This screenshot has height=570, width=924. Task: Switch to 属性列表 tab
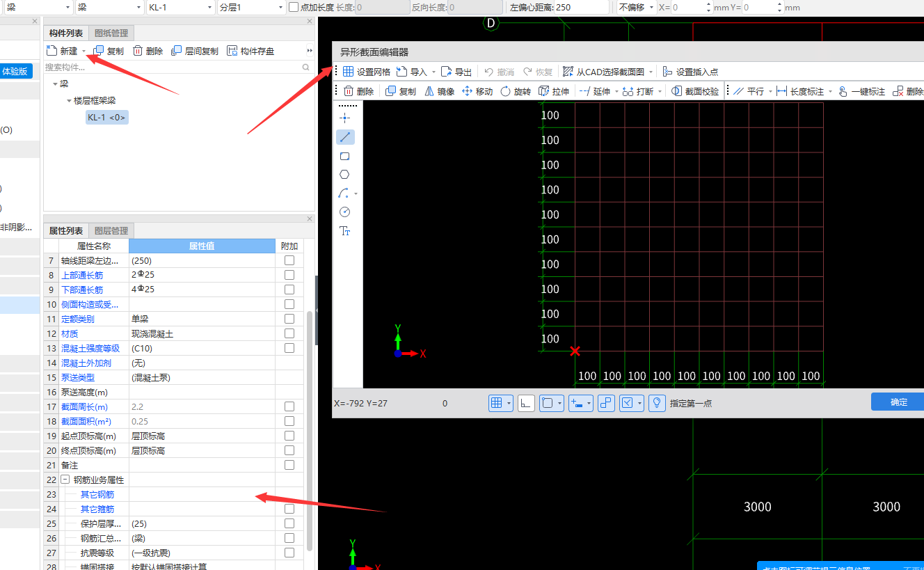(66, 230)
